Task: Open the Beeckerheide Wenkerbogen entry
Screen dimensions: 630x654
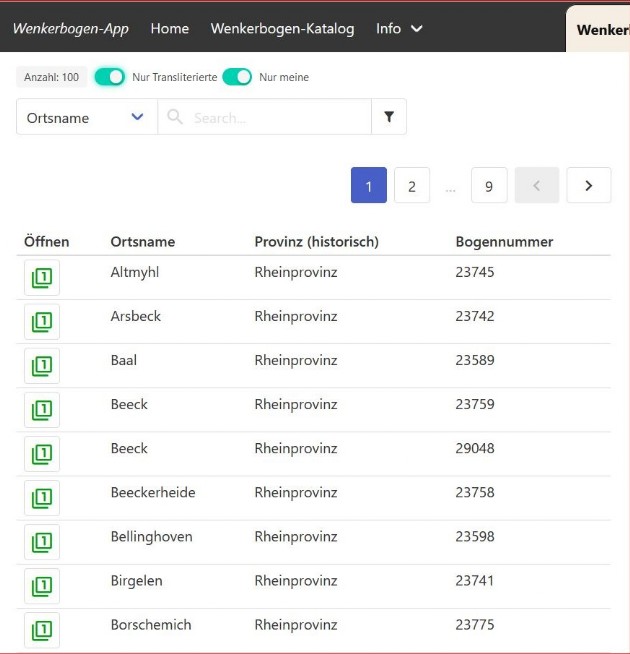Action: (42, 498)
